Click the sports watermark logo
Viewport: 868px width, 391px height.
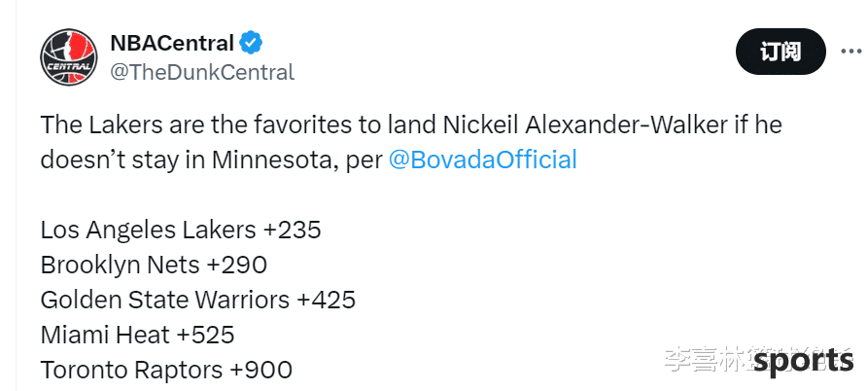point(804,361)
